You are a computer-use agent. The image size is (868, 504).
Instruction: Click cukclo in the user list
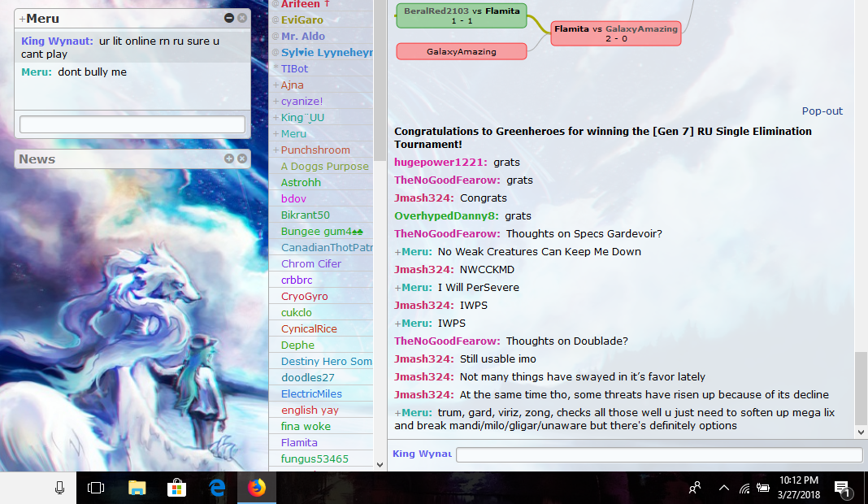(x=296, y=312)
